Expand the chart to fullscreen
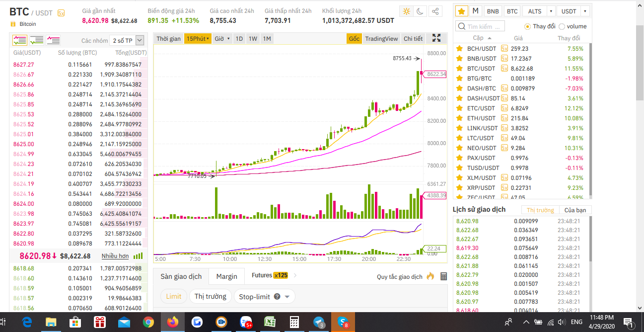This screenshot has height=332, width=644. (x=436, y=38)
